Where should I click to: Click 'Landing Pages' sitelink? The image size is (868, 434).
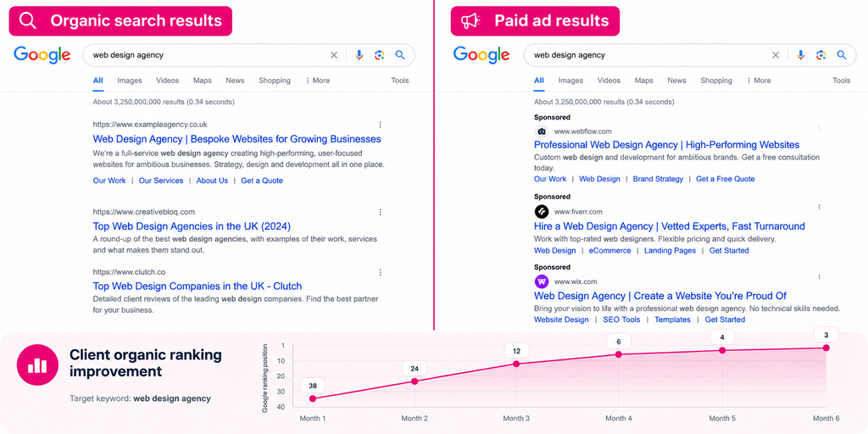click(x=670, y=250)
